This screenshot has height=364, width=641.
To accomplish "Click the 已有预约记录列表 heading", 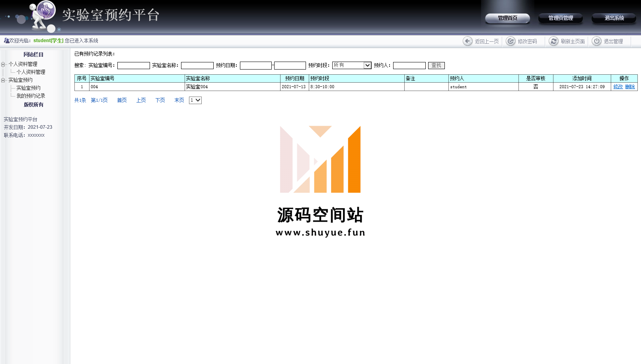I will tap(94, 54).
